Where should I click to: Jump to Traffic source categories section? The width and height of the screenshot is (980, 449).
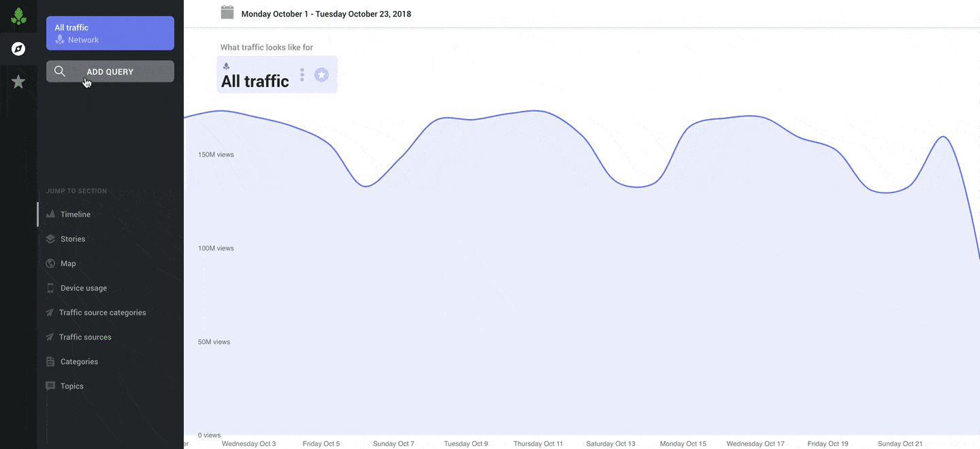(102, 312)
